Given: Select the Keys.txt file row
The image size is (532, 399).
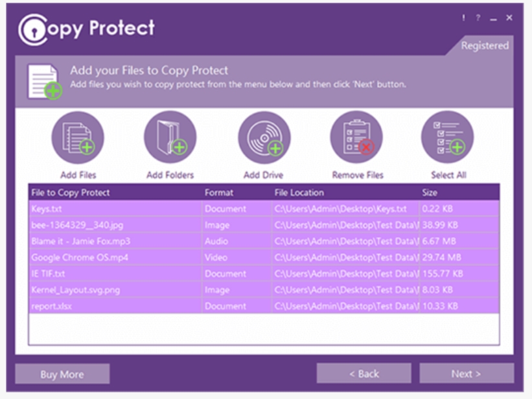Looking at the screenshot, I should click(264, 208).
